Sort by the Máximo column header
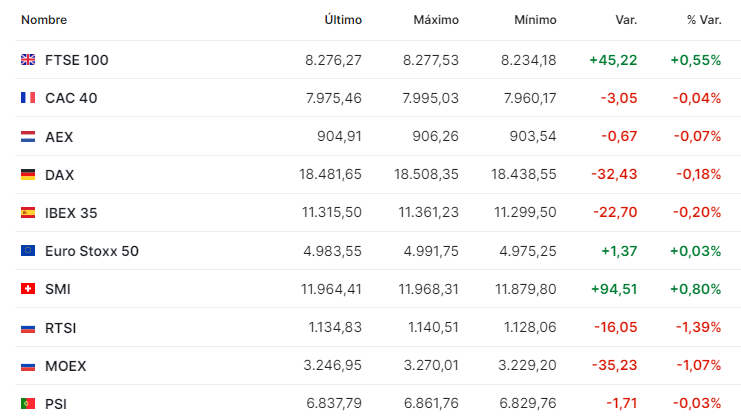The height and width of the screenshot is (417, 741). tap(436, 20)
